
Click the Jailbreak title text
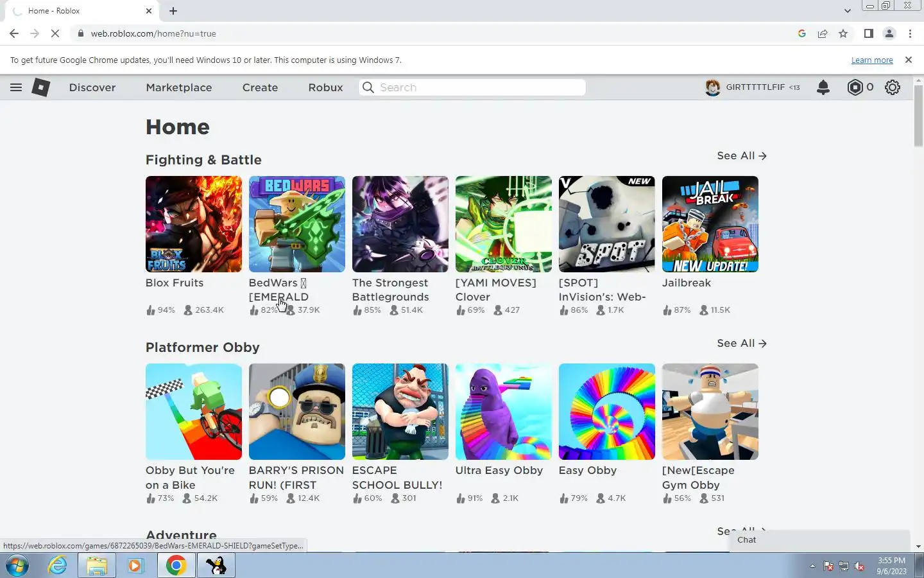click(687, 283)
